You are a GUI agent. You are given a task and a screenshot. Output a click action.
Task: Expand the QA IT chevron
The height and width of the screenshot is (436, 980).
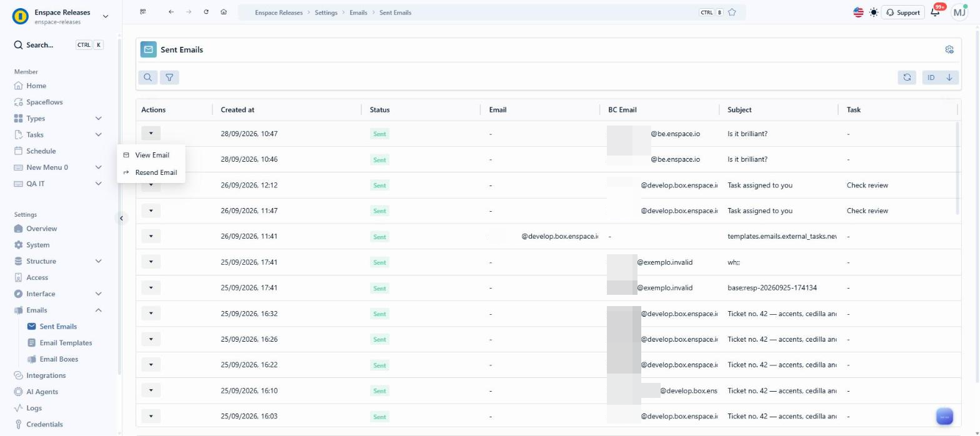click(98, 183)
